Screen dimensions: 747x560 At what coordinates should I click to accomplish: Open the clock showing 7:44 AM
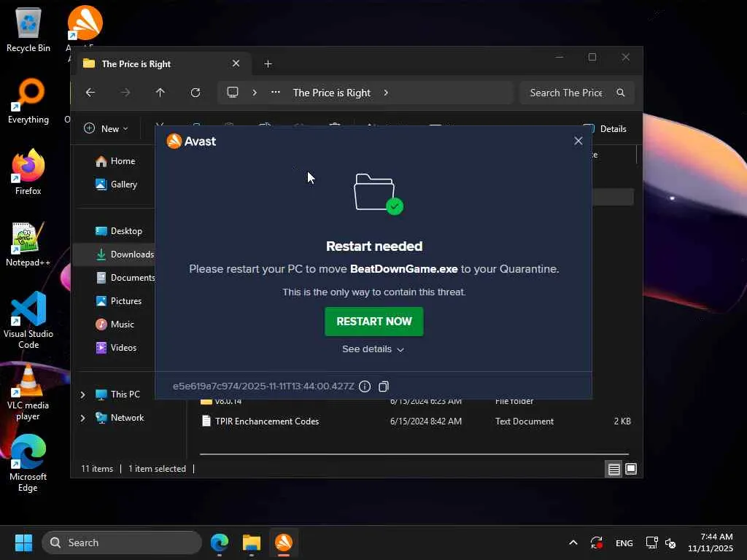711,542
